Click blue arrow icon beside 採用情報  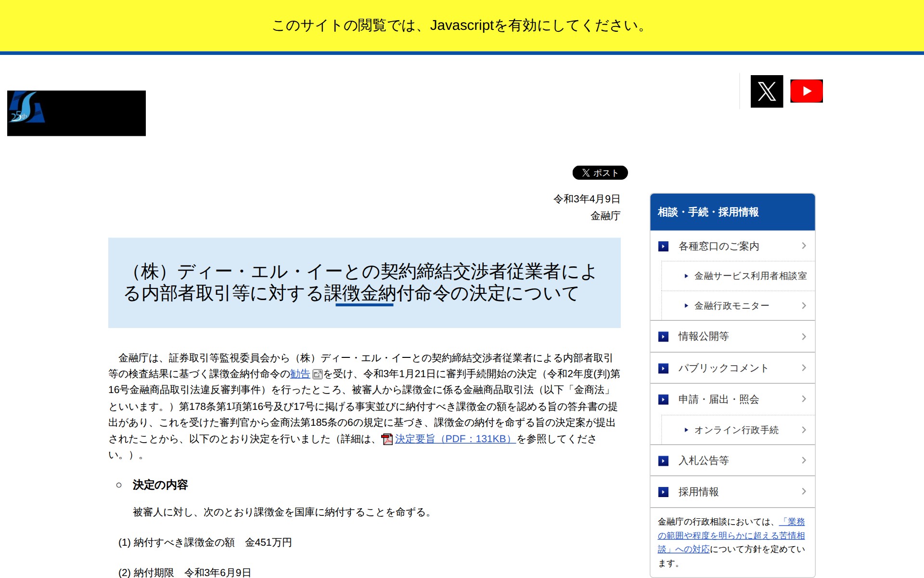[663, 492]
